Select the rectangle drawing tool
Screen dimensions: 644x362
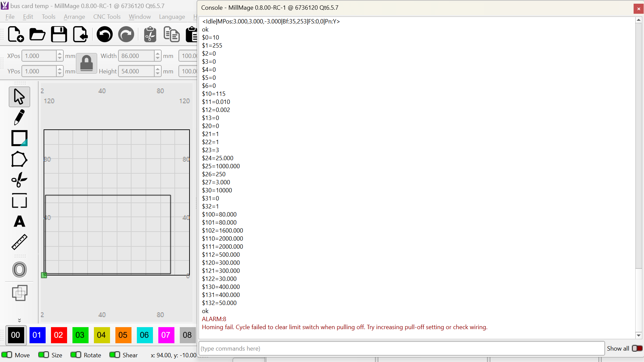pyautogui.click(x=19, y=138)
